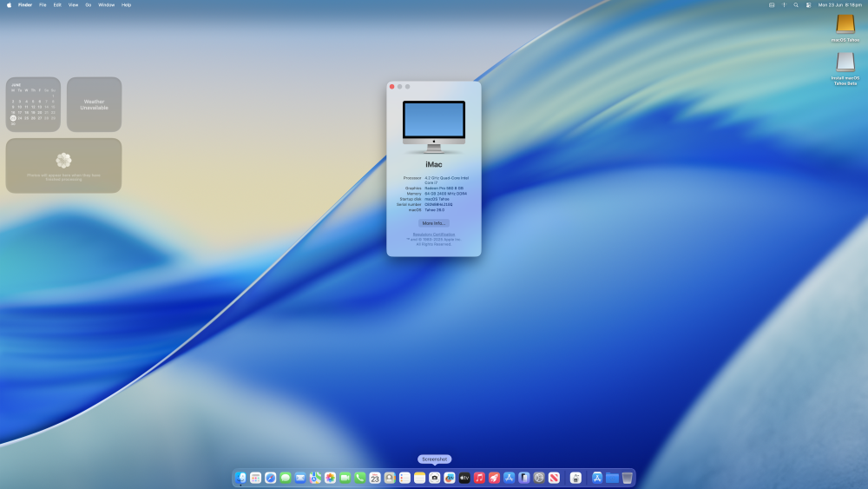Open the Finder menu
Image resolution: width=868 pixels, height=489 pixels.
25,5
